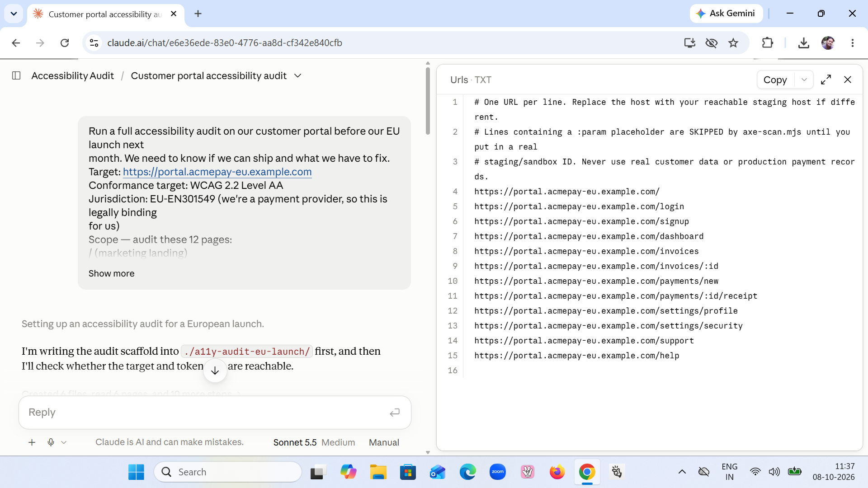Open a new browser tab

(x=198, y=14)
